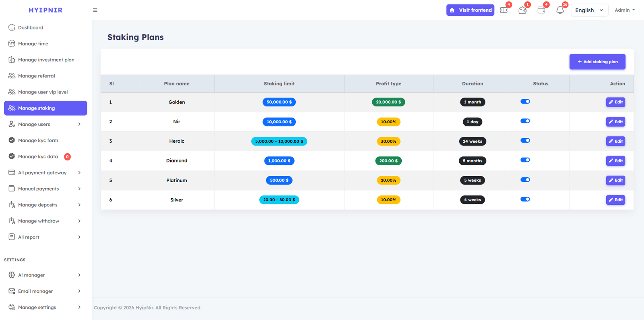This screenshot has width=644, height=320.
Task: Click the 5,000.00 - 10,000.00 $ badge
Action: click(279, 141)
